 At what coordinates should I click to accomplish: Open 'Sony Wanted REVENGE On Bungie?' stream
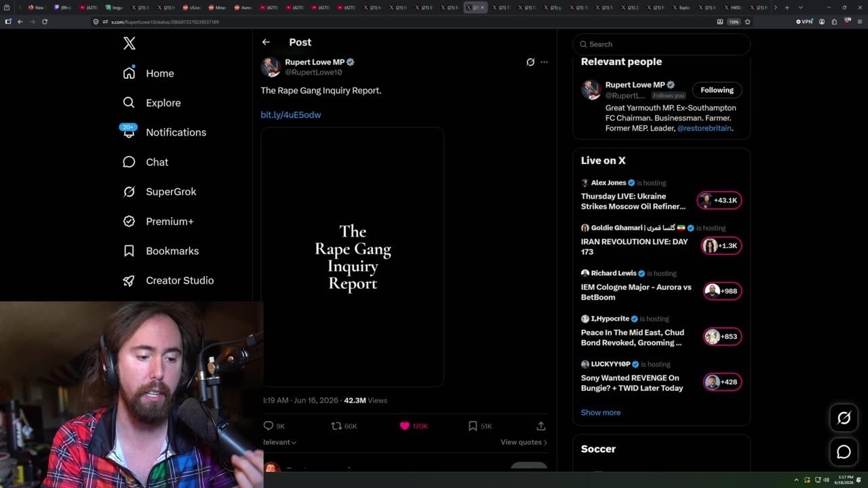click(632, 383)
